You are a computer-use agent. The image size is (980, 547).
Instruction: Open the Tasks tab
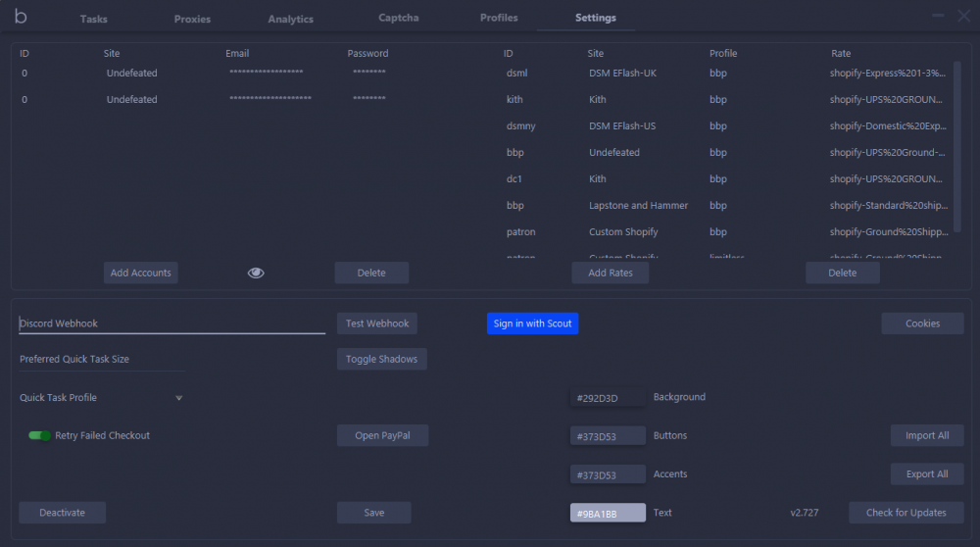tap(94, 19)
